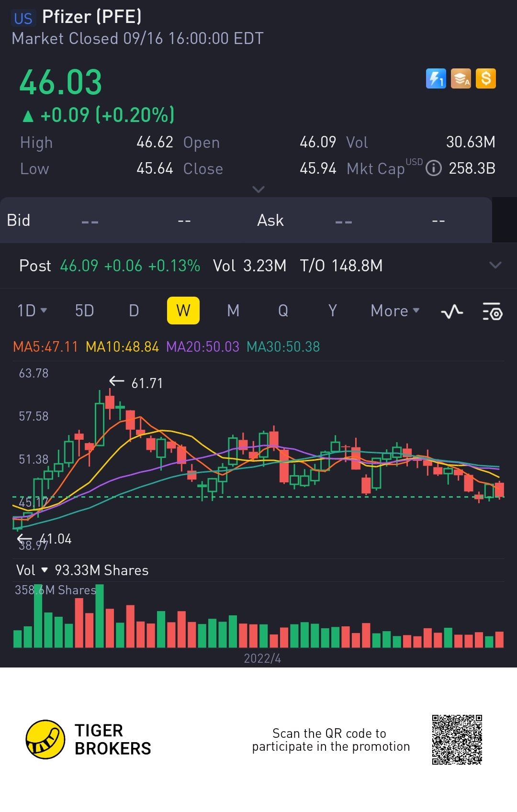Viewport: 517px width, 812px height.
Task: Tap the Bid and Ask quote row
Action: click(246, 220)
